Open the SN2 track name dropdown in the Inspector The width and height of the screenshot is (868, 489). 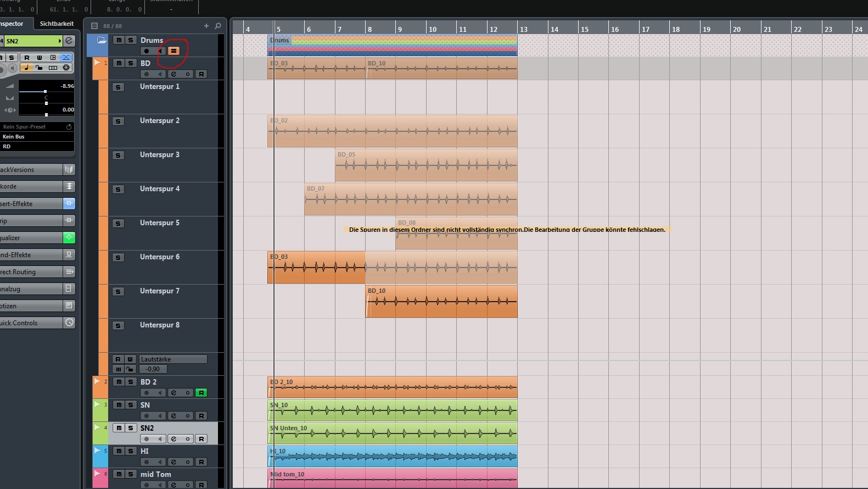(33, 41)
